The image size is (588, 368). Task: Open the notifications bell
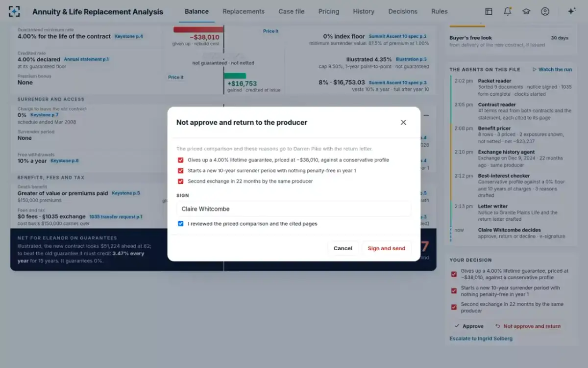(x=507, y=11)
